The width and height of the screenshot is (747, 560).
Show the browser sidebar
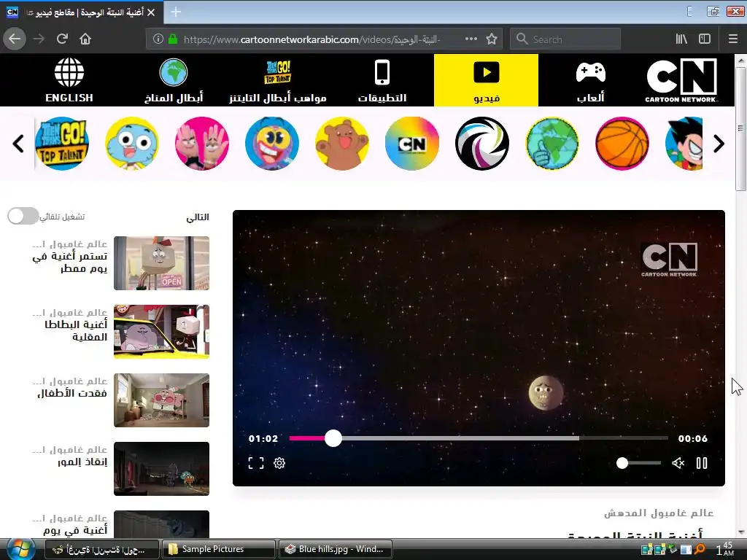tap(705, 39)
